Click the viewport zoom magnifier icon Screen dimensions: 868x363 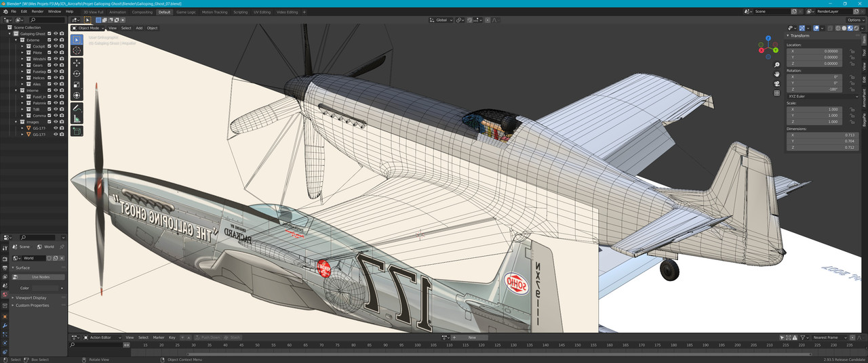[x=776, y=64]
